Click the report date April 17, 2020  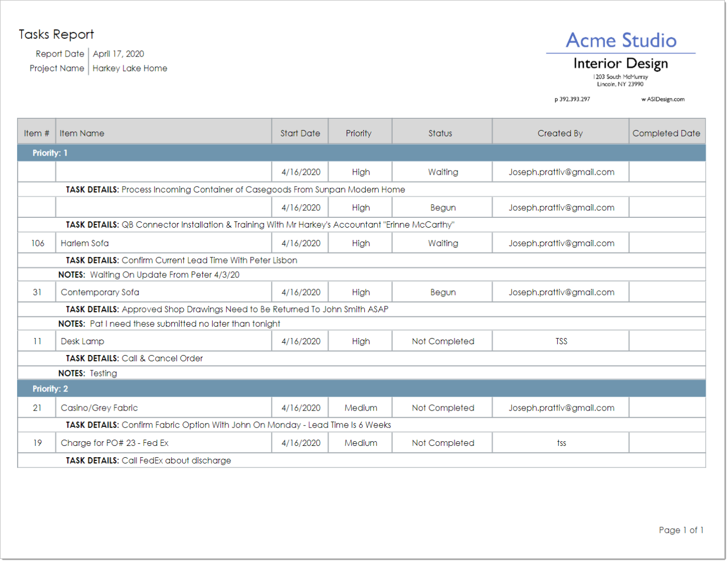click(x=118, y=54)
